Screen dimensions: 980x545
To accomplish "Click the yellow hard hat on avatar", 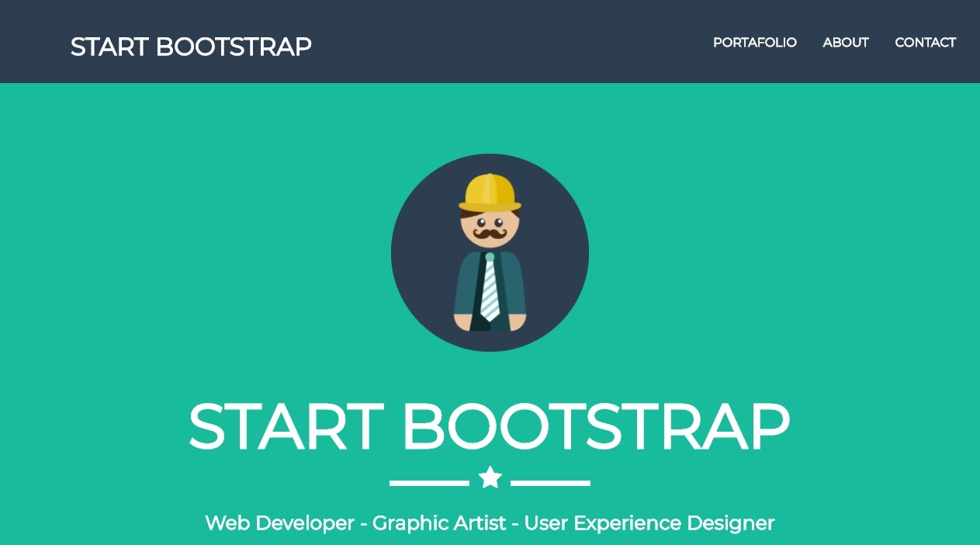I will point(489,192).
